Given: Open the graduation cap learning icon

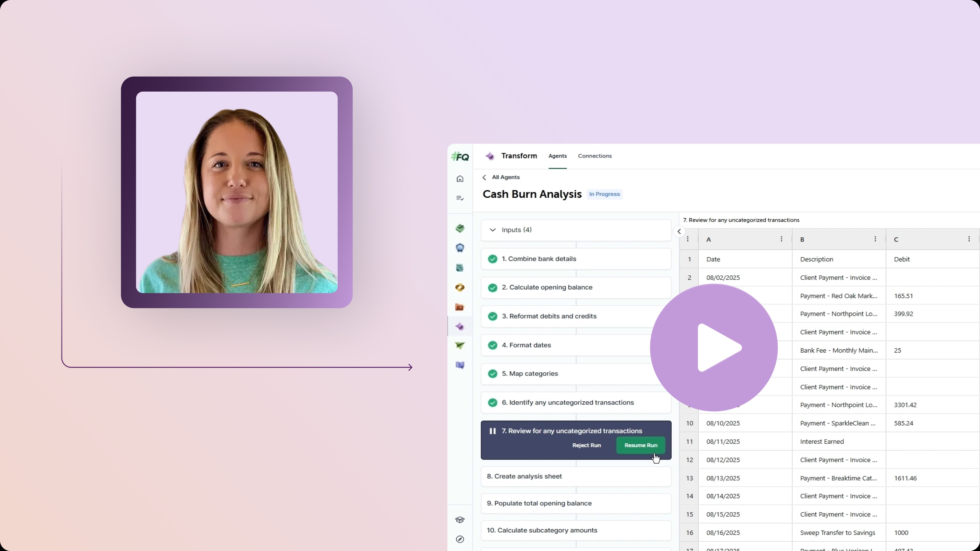Looking at the screenshot, I should tap(460, 520).
